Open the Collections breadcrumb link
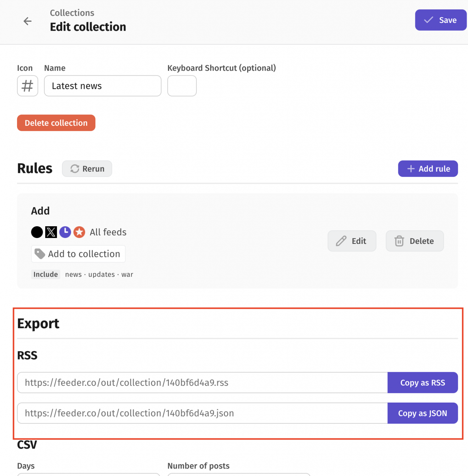The height and width of the screenshot is (476, 468). (72, 13)
